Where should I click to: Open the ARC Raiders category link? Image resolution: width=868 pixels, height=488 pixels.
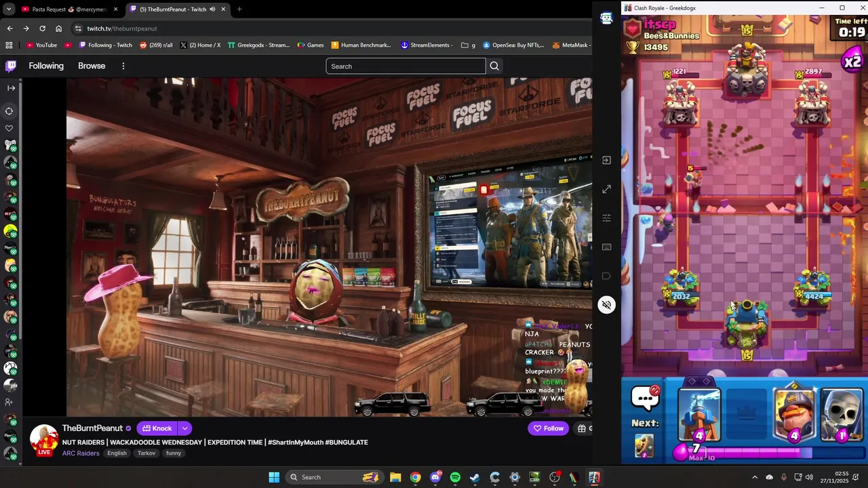click(x=81, y=453)
